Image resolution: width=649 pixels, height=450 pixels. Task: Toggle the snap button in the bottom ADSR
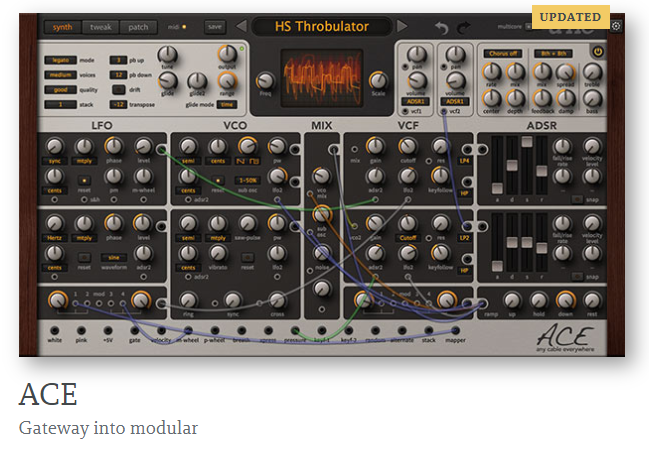(x=577, y=276)
